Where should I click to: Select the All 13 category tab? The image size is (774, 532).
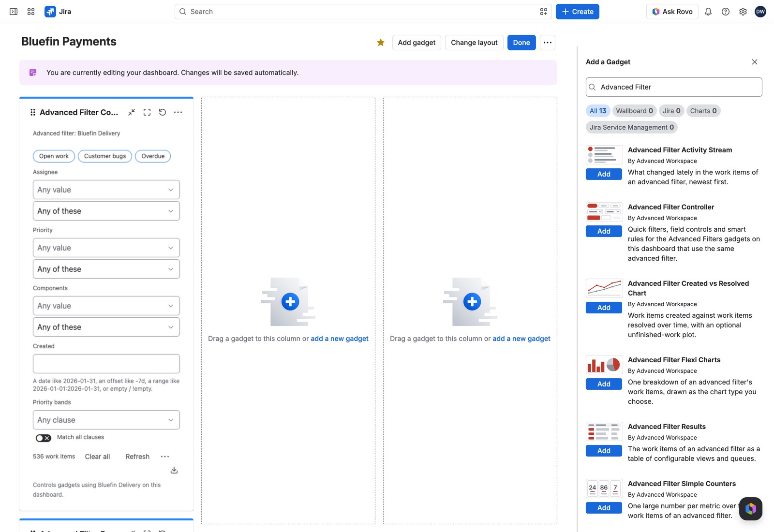598,111
